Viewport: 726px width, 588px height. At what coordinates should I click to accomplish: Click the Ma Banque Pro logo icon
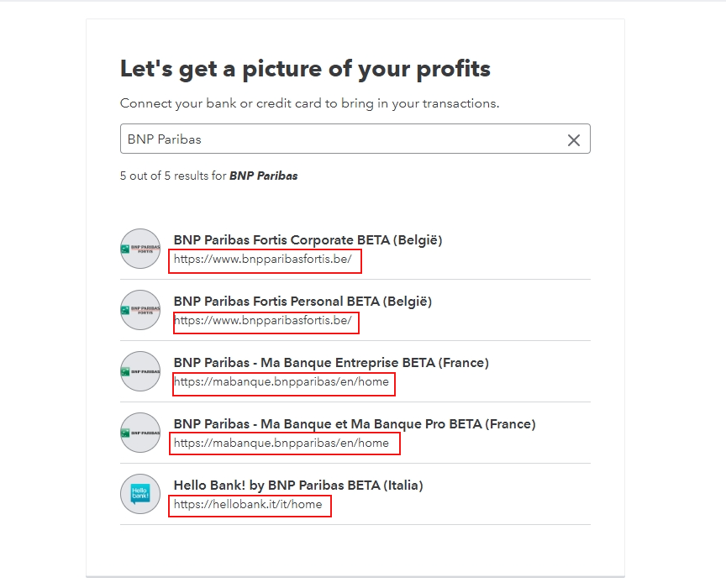140,433
